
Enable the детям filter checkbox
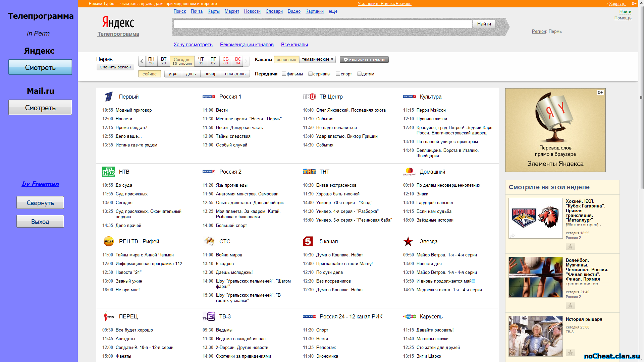[x=359, y=74]
